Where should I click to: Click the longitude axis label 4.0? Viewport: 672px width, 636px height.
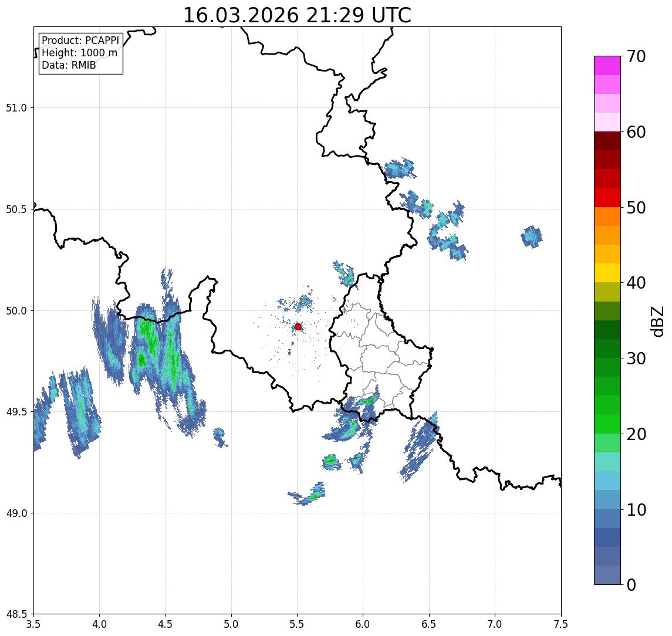pyautogui.click(x=99, y=624)
